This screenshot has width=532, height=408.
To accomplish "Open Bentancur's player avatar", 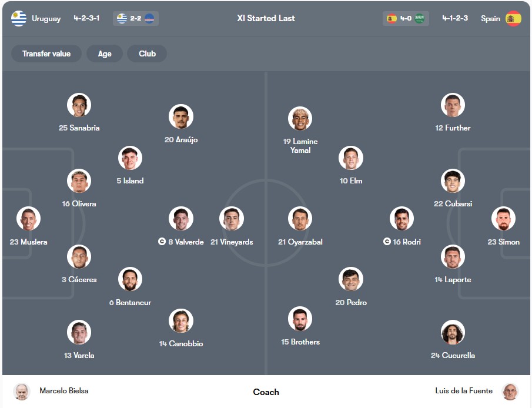I will (130, 279).
